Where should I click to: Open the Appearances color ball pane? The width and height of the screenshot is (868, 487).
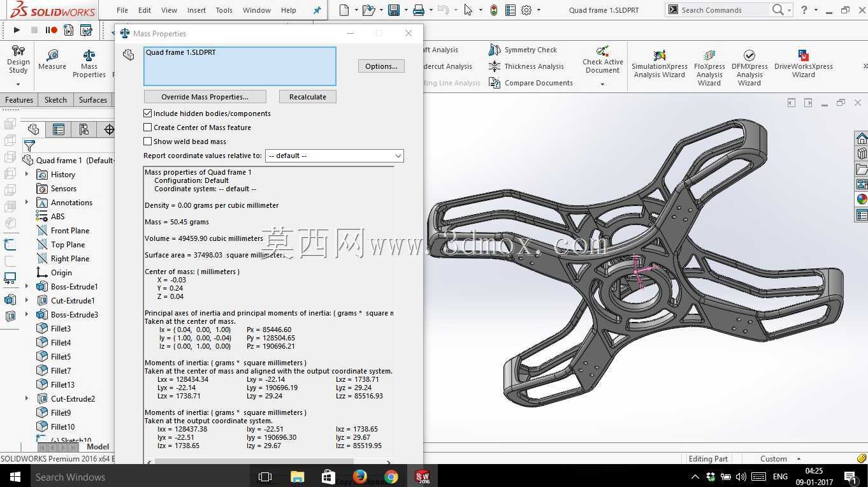pyautogui.click(x=862, y=199)
